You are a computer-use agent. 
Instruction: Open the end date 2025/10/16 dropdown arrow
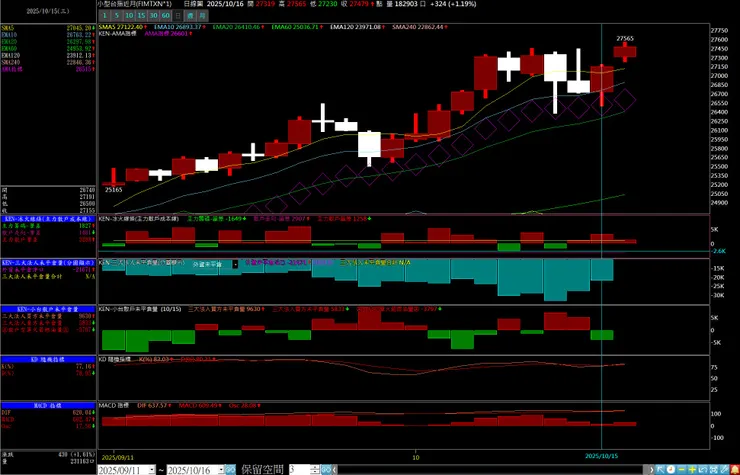pos(220,470)
